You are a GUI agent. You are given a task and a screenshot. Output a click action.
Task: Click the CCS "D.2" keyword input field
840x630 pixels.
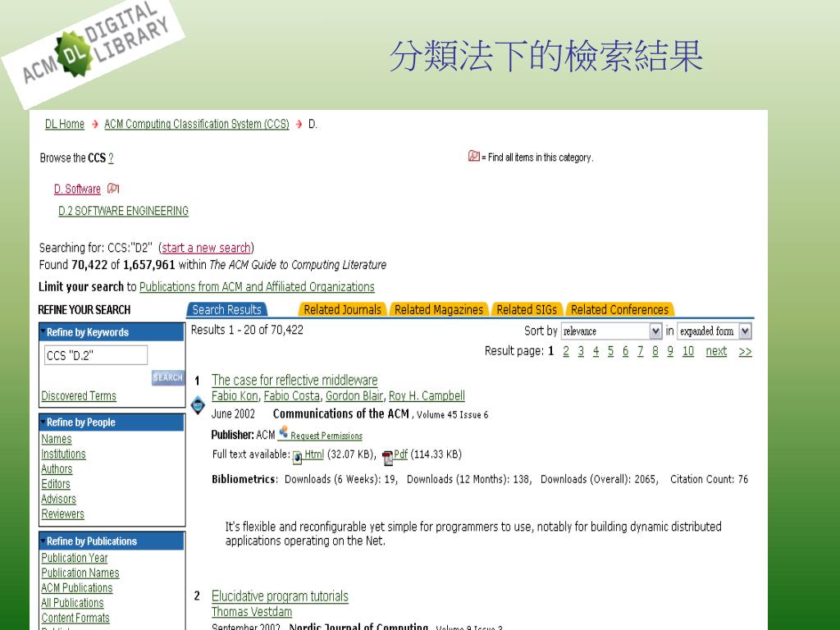pyautogui.click(x=96, y=355)
